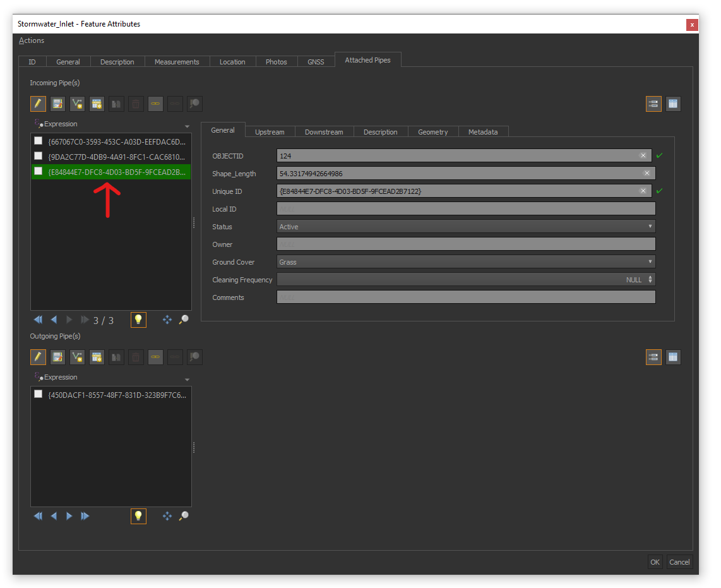Link existing child features in Incoming Pipe(s)
Image resolution: width=721 pixels, height=588 pixels.
(x=155, y=104)
